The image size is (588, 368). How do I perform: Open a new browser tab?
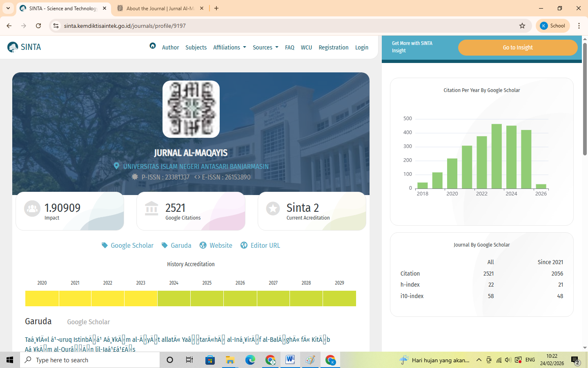(x=216, y=8)
